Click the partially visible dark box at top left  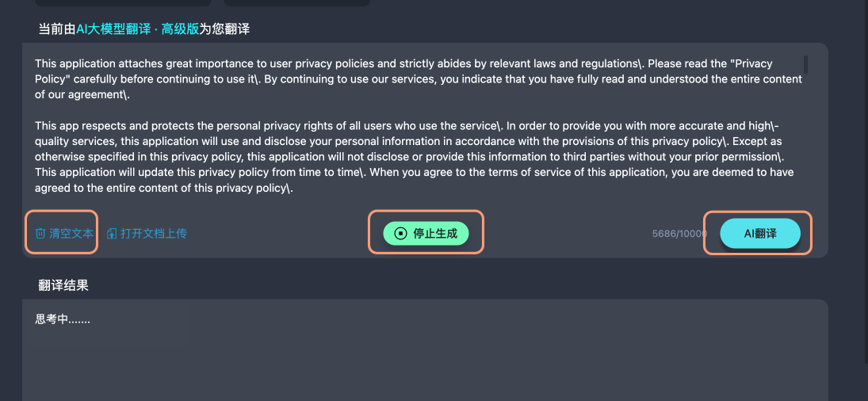click(123, 2)
